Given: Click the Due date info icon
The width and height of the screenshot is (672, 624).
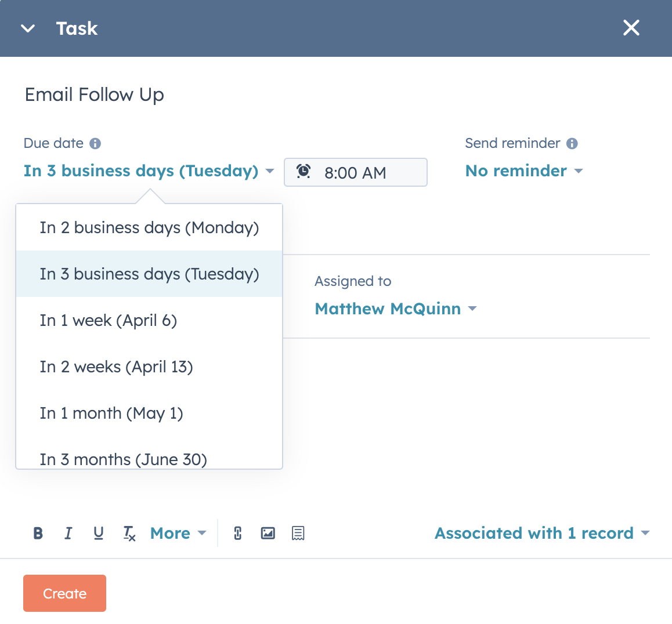Looking at the screenshot, I should 96,143.
